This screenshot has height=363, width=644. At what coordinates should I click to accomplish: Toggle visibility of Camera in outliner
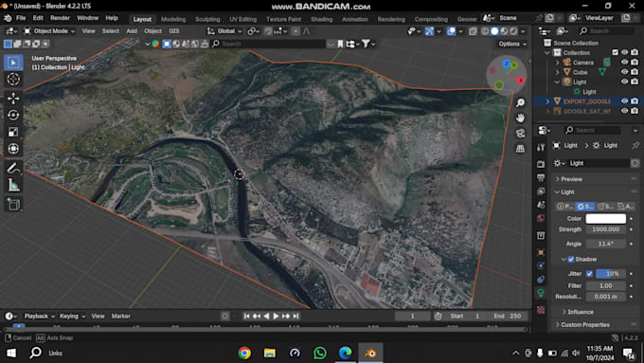click(x=625, y=63)
